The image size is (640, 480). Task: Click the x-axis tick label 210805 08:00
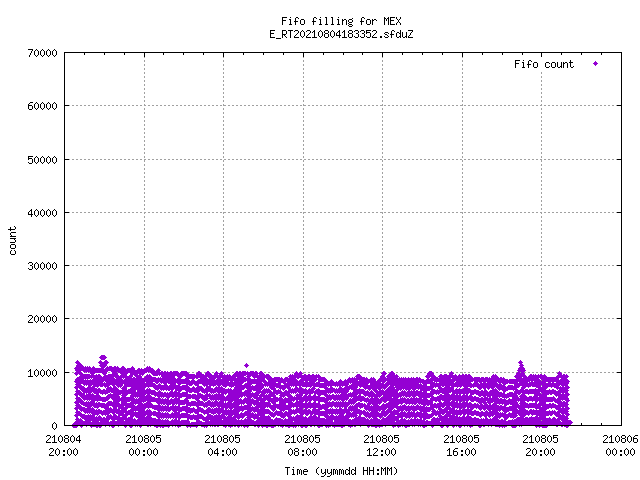[x=302, y=446]
